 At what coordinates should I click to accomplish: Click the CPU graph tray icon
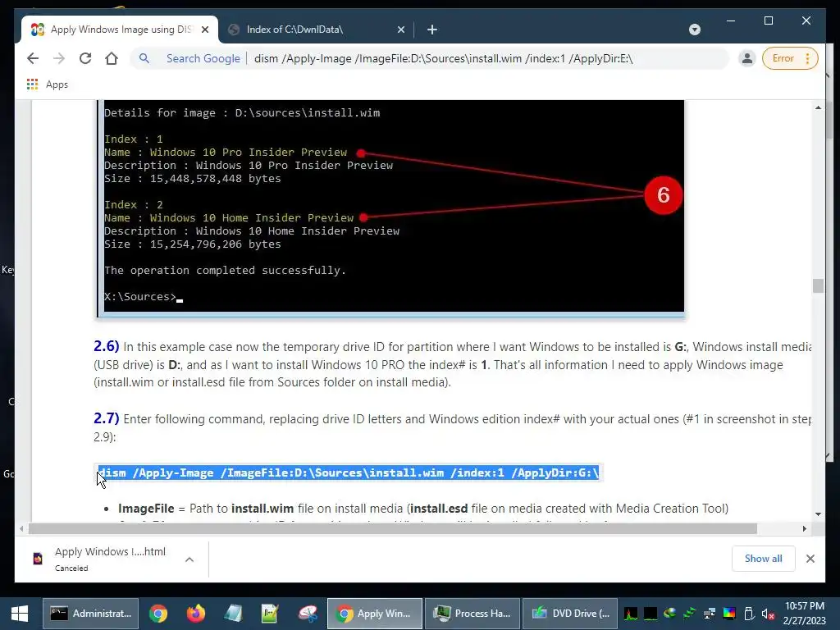pos(631,614)
